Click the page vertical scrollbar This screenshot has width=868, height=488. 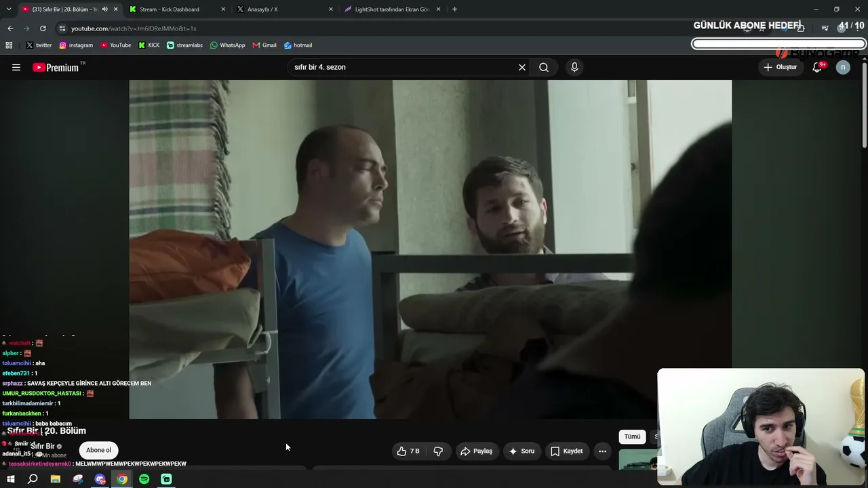(x=864, y=105)
